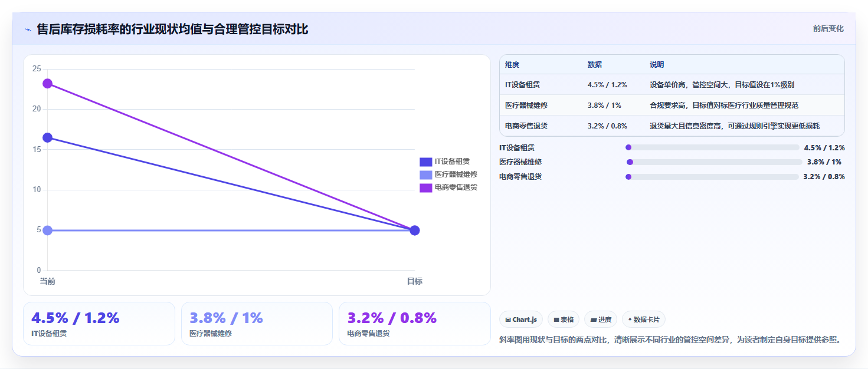
Task: Select the Chart.js tag chip
Action: pyautogui.click(x=520, y=319)
